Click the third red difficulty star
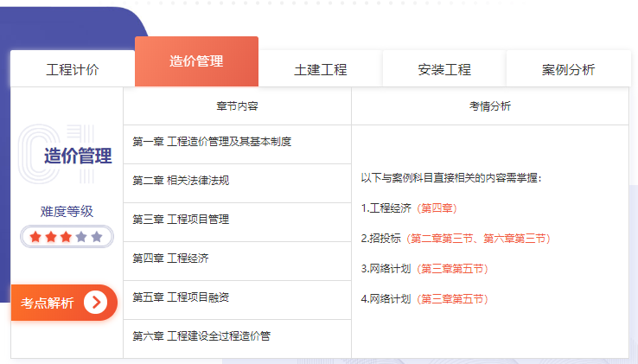Image resolution: width=638 pixels, height=364 pixels. (66, 236)
